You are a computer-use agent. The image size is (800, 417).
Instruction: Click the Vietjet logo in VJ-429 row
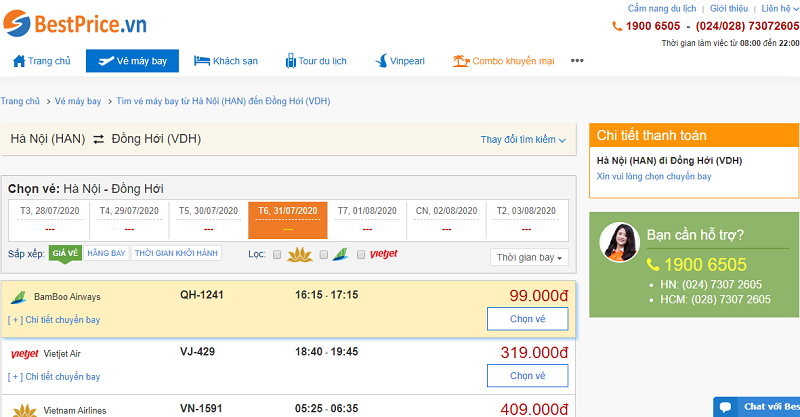24,354
